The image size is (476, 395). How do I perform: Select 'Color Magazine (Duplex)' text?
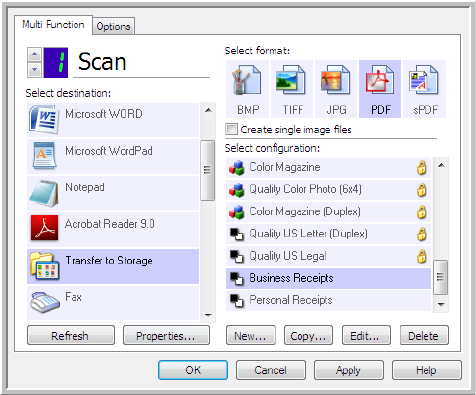[305, 212]
